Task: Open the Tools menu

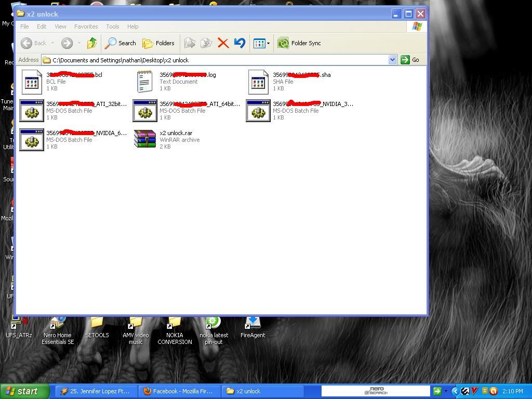Action: 112,26
